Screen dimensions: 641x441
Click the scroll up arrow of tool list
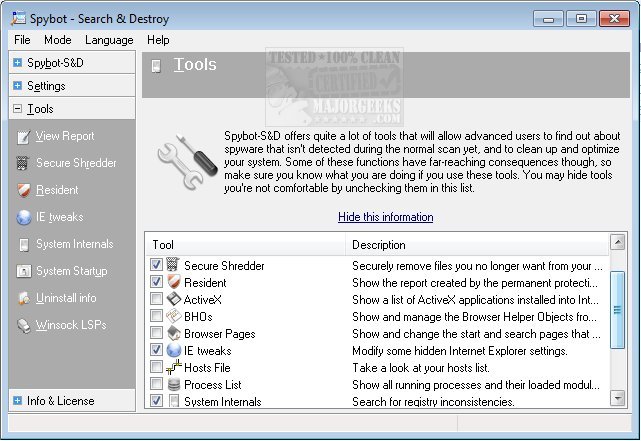click(x=617, y=242)
